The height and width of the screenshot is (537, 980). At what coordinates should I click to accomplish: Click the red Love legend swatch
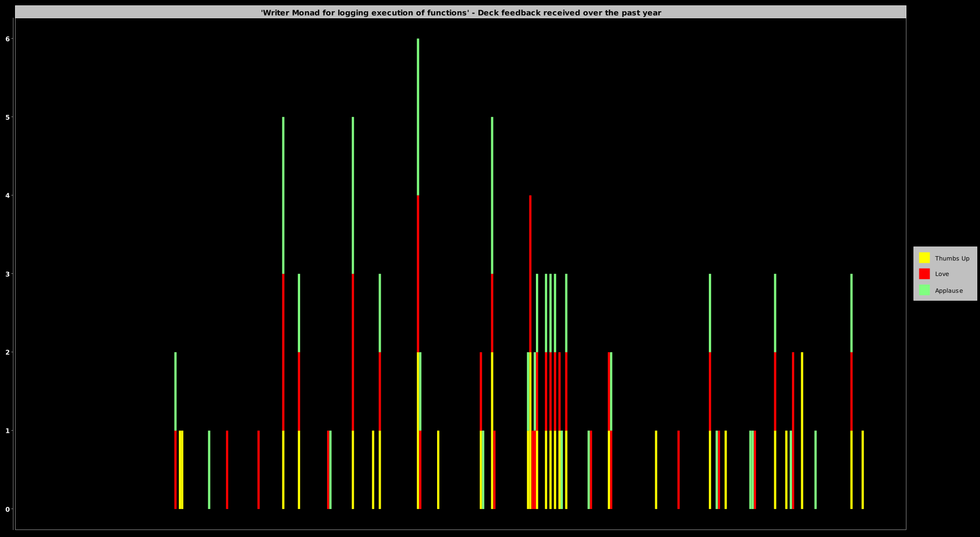pyautogui.click(x=924, y=274)
